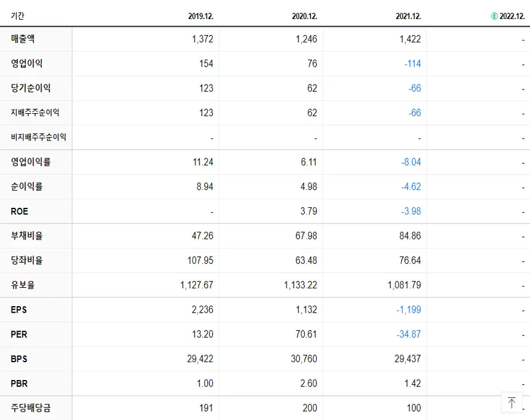Click the 주당배당금 value 100
The image size is (530, 420).
414,408
